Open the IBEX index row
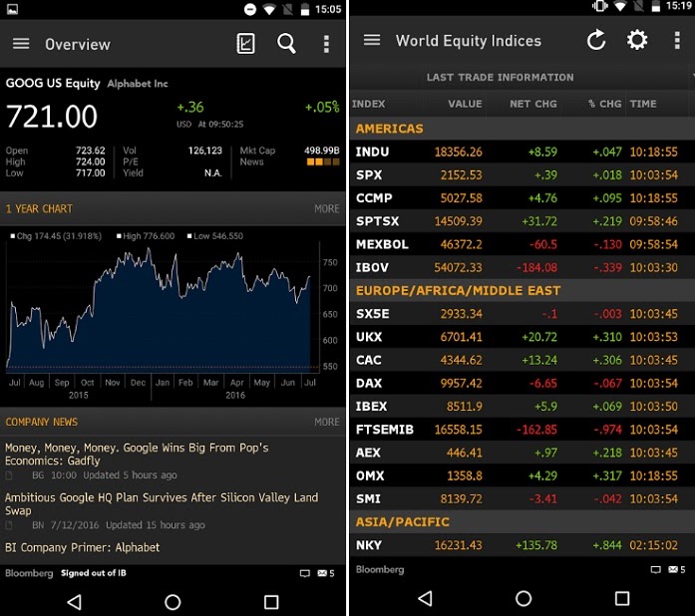695x616 pixels. (x=522, y=407)
